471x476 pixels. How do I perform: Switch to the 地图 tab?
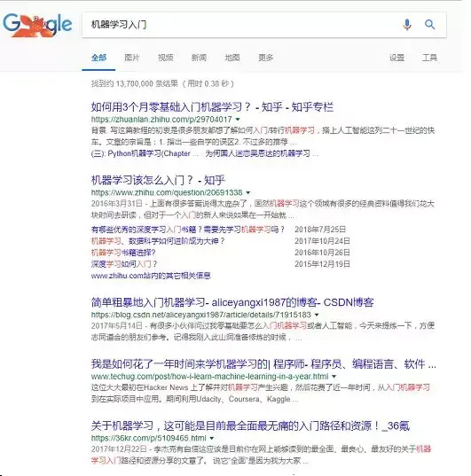pyautogui.click(x=232, y=58)
